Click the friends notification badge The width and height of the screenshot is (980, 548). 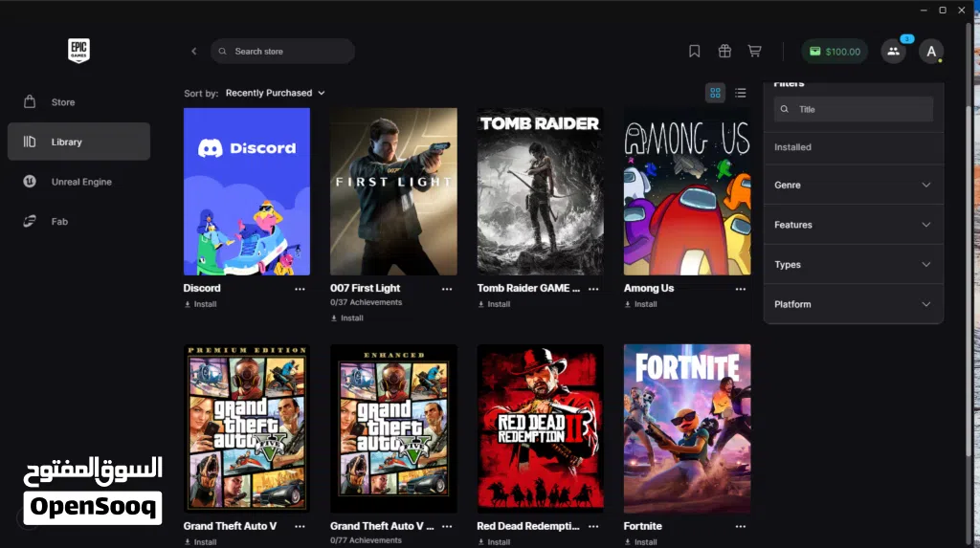click(x=907, y=39)
